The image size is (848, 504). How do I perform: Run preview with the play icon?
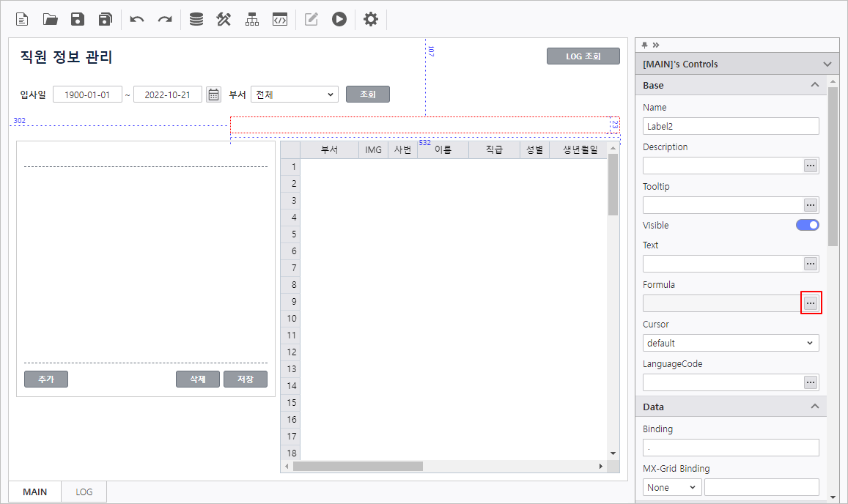[339, 20]
